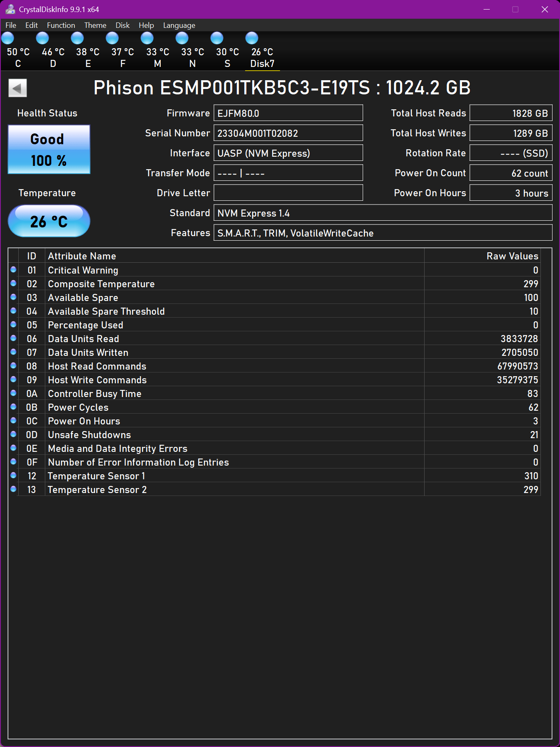Select drive D status icon at 46 °C

[x=42, y=38]
